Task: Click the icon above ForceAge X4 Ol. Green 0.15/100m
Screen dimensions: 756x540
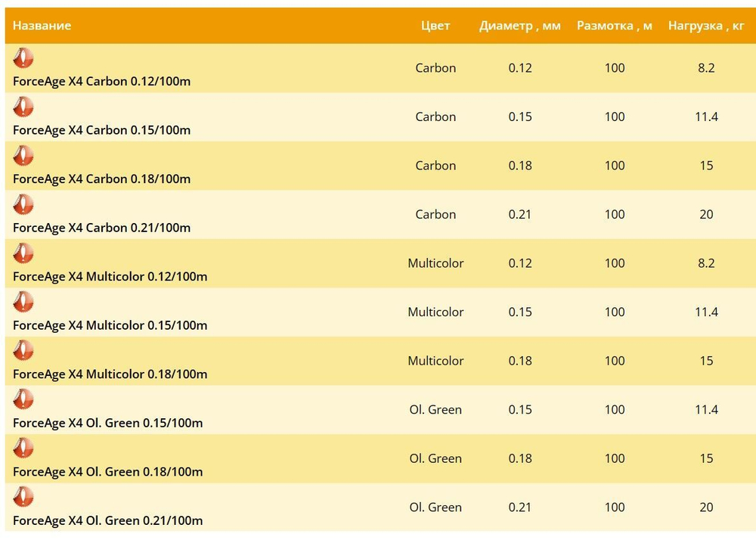Action: (23, 399)
